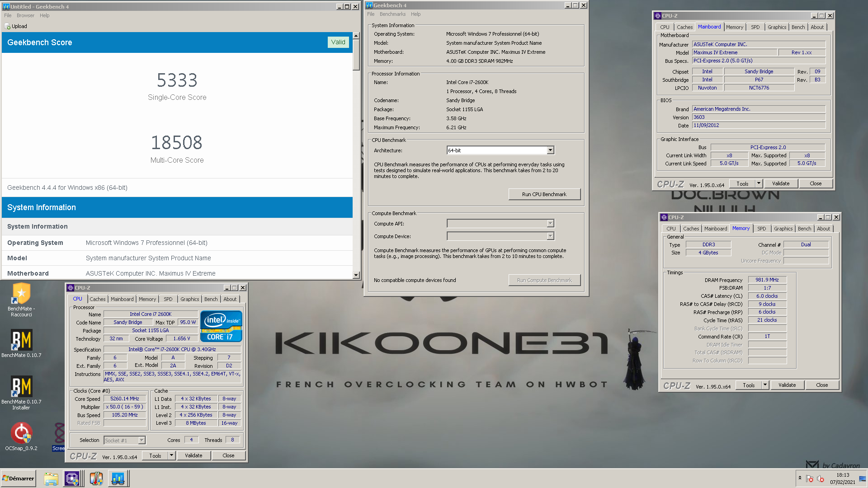Click scrollbar down arrow in Geekbench results

coord(356,275)
